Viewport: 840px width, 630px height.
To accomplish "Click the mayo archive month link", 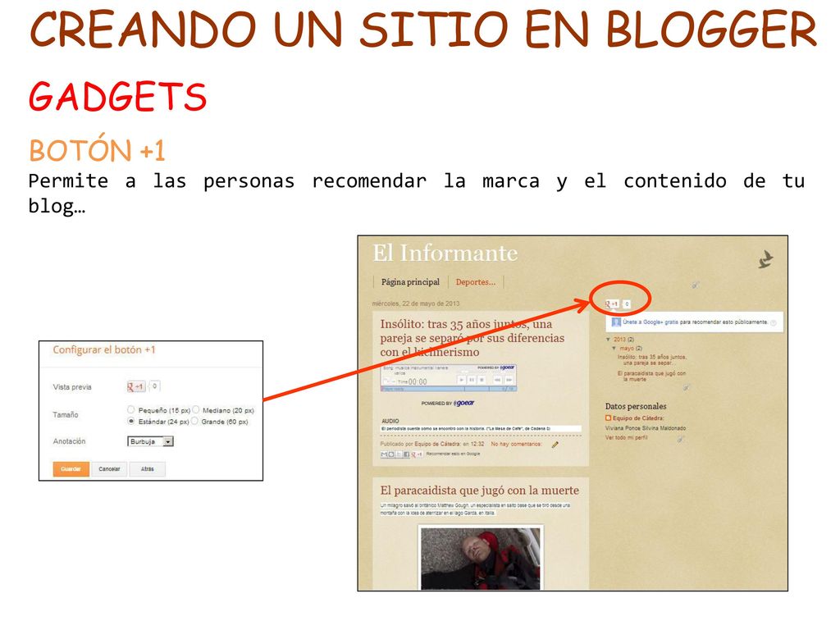I will tap(626, 348).
